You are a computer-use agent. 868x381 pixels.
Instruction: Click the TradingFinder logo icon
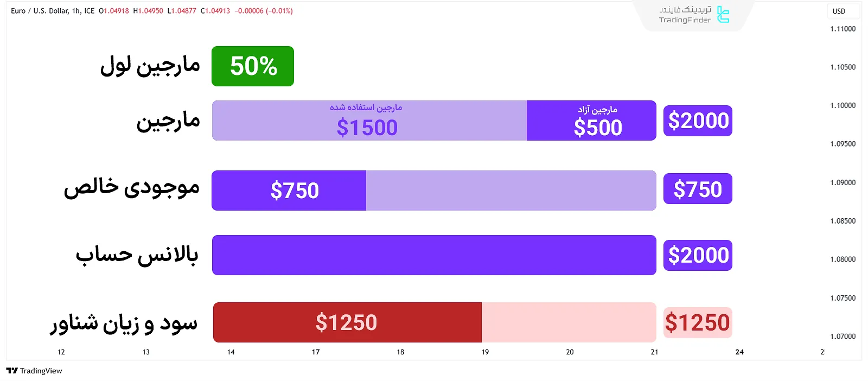coord(723,15)
